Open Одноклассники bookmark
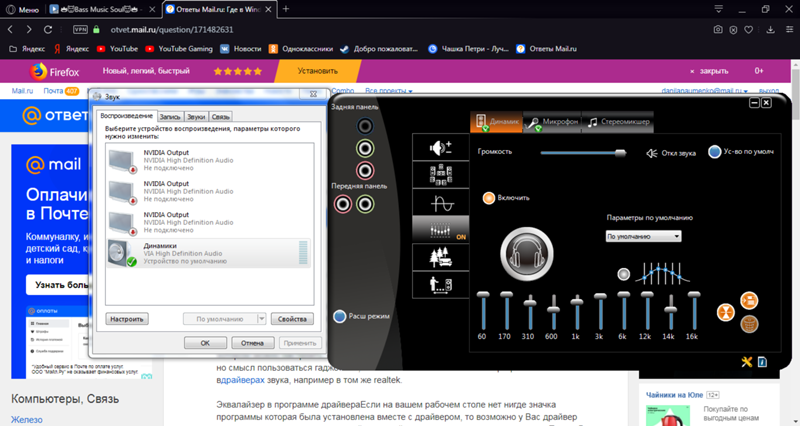Image resolution: width=800 pixels, height=426 pixels. click(302, 49)
